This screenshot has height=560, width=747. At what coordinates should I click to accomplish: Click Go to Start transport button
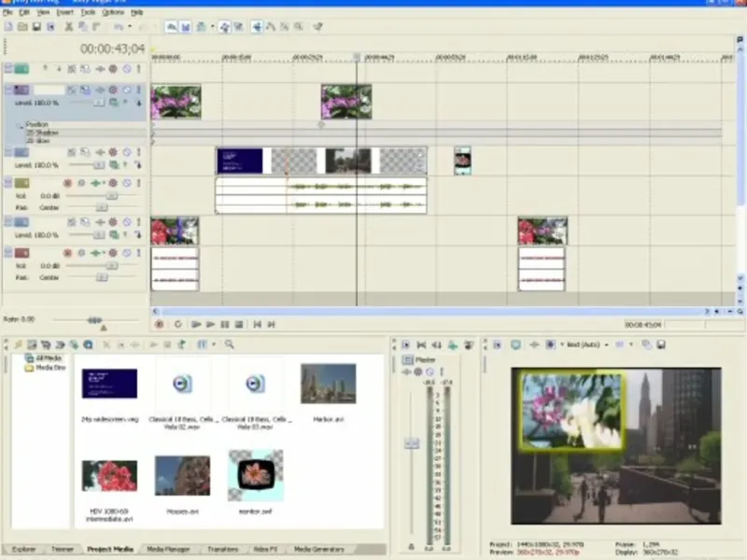coord(256,324)
